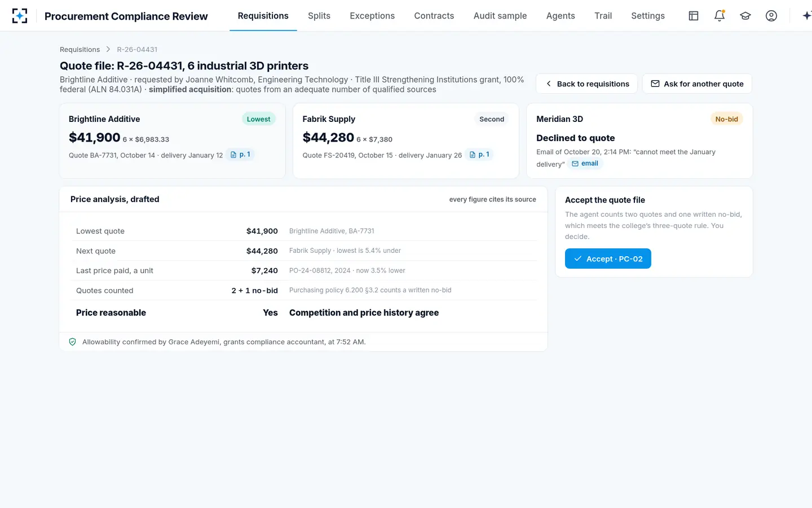The image size is (812, 508).
Task: Click the app logo icon
Action: coord(20,16)
